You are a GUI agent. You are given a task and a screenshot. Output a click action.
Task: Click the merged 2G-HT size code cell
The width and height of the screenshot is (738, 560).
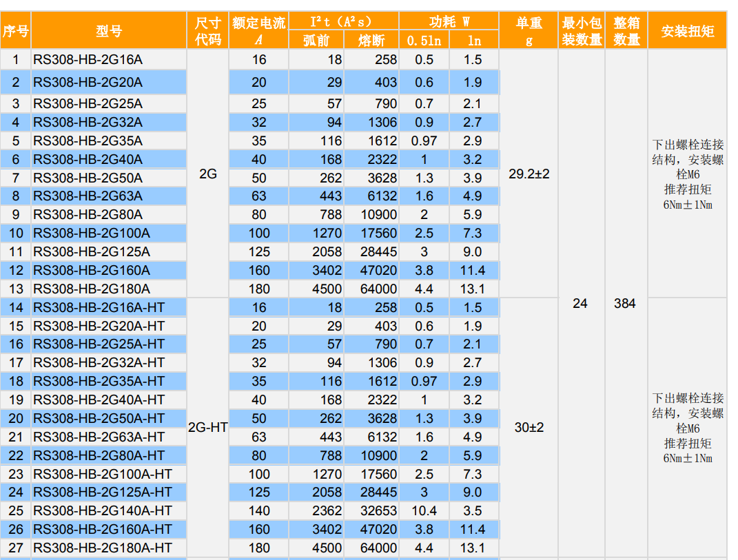(x=208, y=428)
